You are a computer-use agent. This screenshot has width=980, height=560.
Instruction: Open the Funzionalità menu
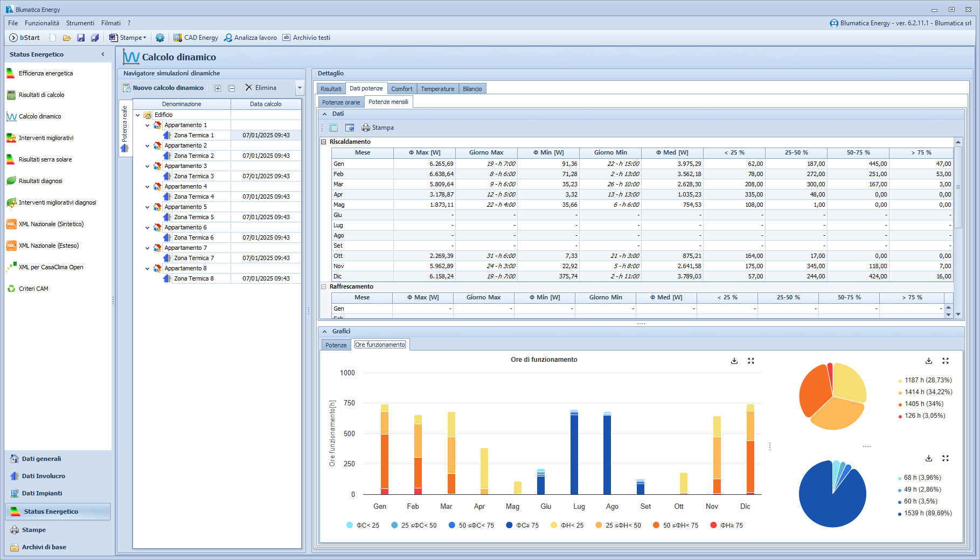(x=42, y=23)
